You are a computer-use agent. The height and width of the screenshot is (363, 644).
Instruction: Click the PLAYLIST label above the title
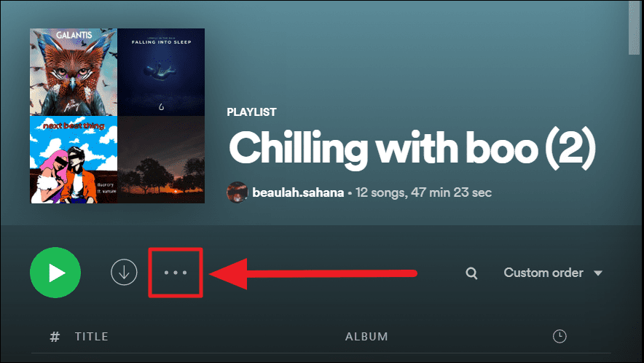pyautogui.click(x=251, y=112)
